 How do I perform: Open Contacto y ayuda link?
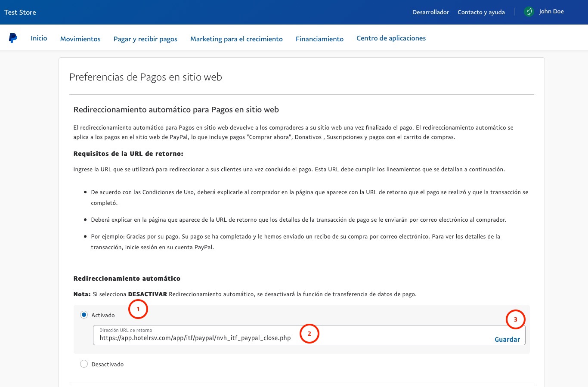click(x=481, y=12)
